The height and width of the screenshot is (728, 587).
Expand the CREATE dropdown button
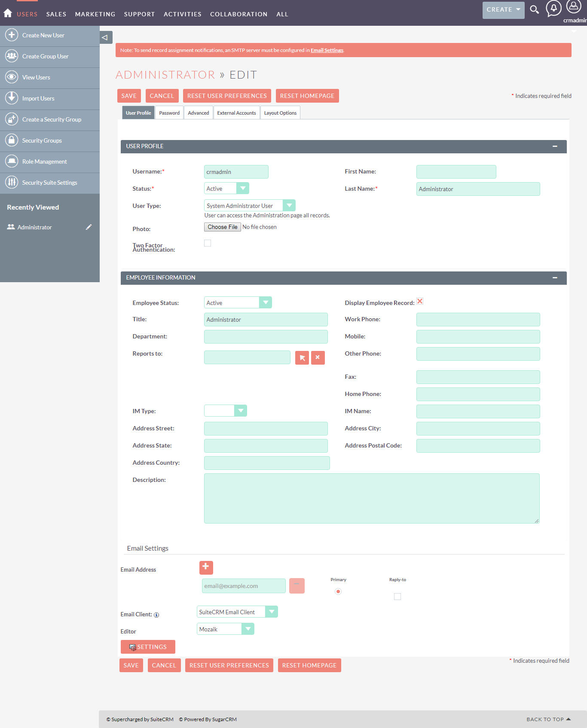(x=503, y=9)
